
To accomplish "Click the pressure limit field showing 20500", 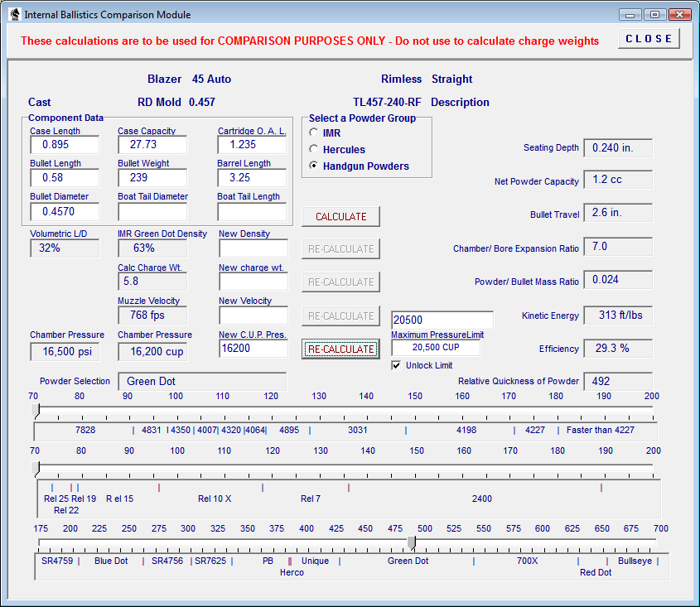I will point(442,320).
